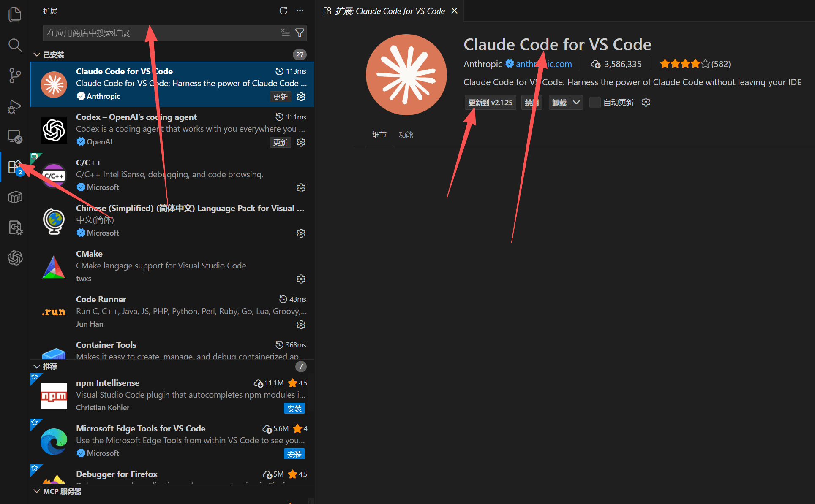Open the Explorer view in the activity bar
The height and width of the screenshot is (504, 815).
tap(15, 14)
